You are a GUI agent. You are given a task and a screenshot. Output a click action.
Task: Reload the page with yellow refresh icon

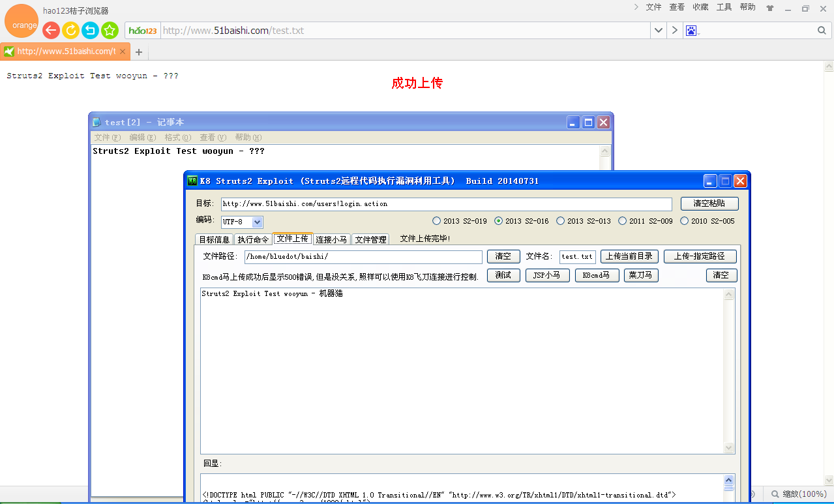click(x=70, y=30)
